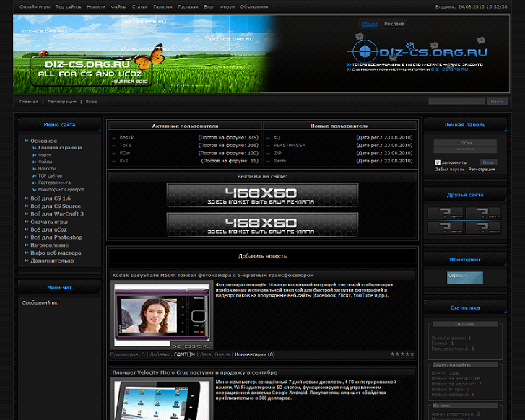
Task: Open 'Онлайн игры' in top navigation menu
Action: (x=35, y=6)
